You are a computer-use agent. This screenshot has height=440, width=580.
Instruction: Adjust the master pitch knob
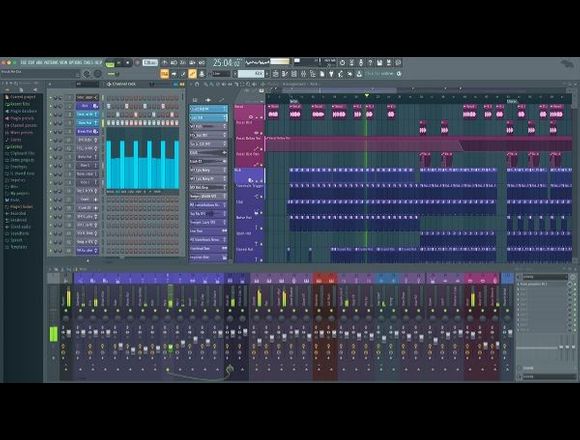pyautogui.click(x=98, y=74)
